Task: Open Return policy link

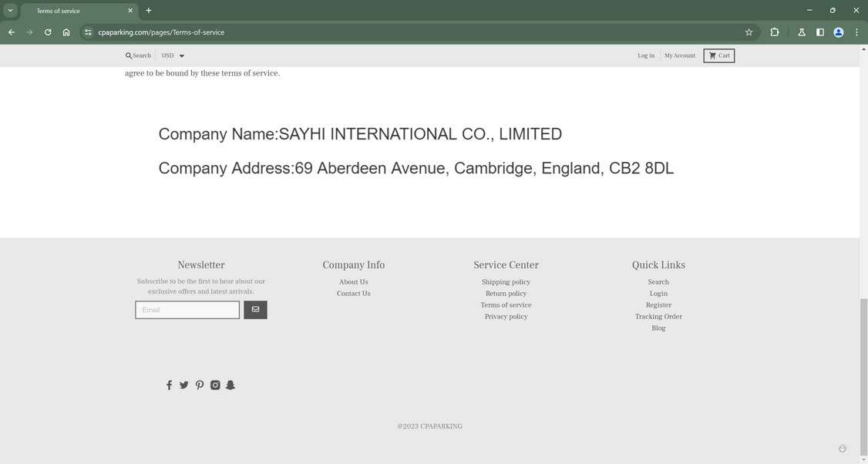Action: pos(506,294)
